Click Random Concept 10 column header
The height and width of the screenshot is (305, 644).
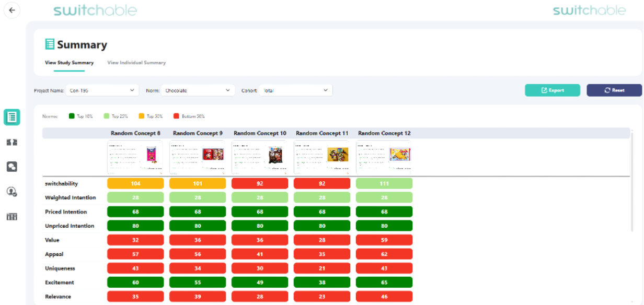(260, 133)
